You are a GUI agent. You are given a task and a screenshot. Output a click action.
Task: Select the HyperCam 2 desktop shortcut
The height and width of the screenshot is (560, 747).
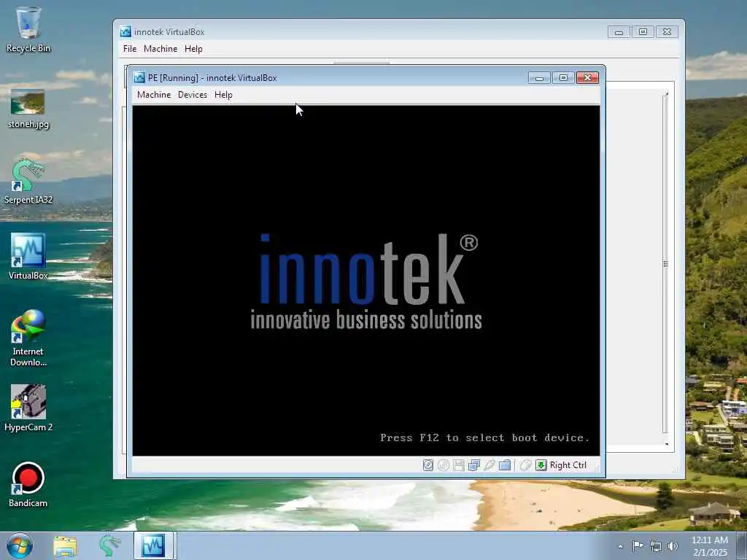pyautogui.click(x=28, y=408)
